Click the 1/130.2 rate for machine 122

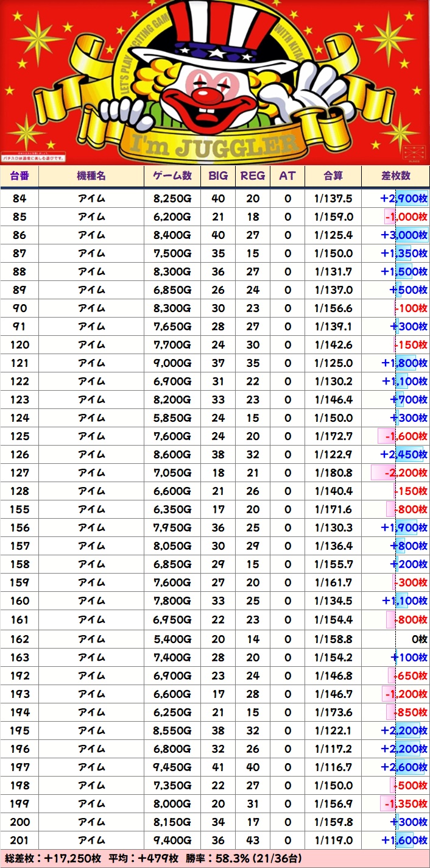click(333, 382)
